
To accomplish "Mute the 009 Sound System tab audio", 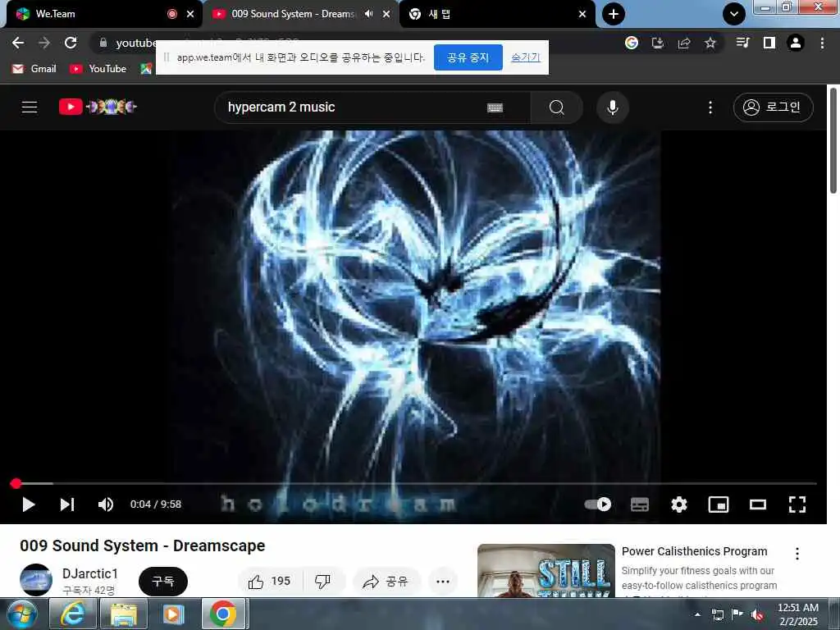I will [368, 14].
